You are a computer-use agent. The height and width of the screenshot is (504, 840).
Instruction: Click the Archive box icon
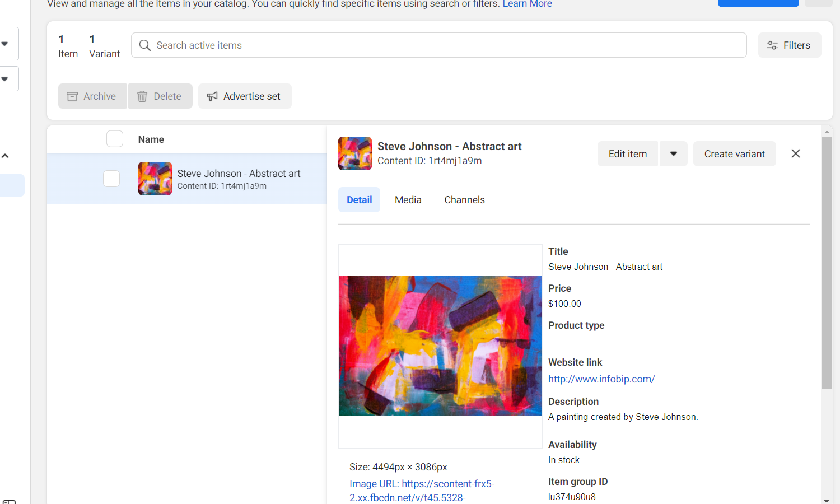coord(72,96)
